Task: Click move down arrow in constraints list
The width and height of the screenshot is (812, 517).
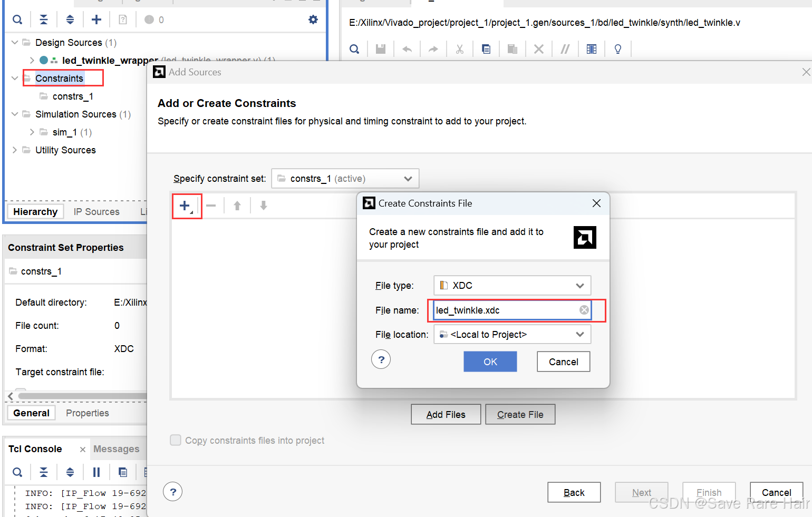Action: pyautogui.click(x=264, y=206)
